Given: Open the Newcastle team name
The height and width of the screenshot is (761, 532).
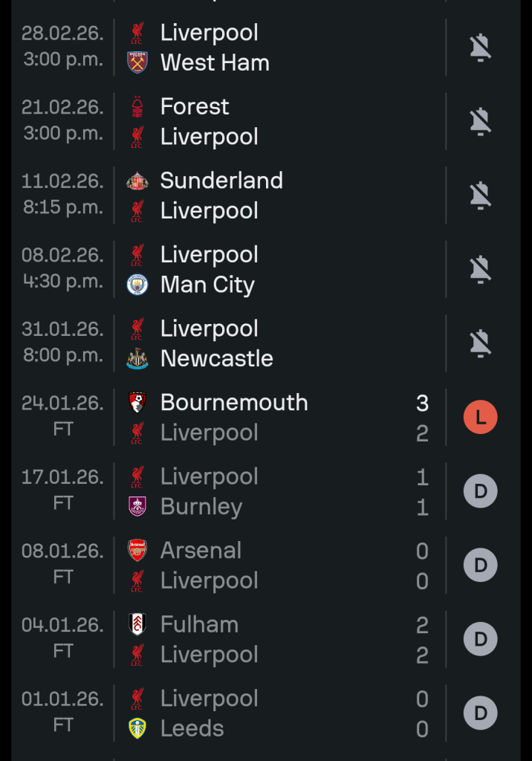Looking at the screenshot, I should coord(216,358).
